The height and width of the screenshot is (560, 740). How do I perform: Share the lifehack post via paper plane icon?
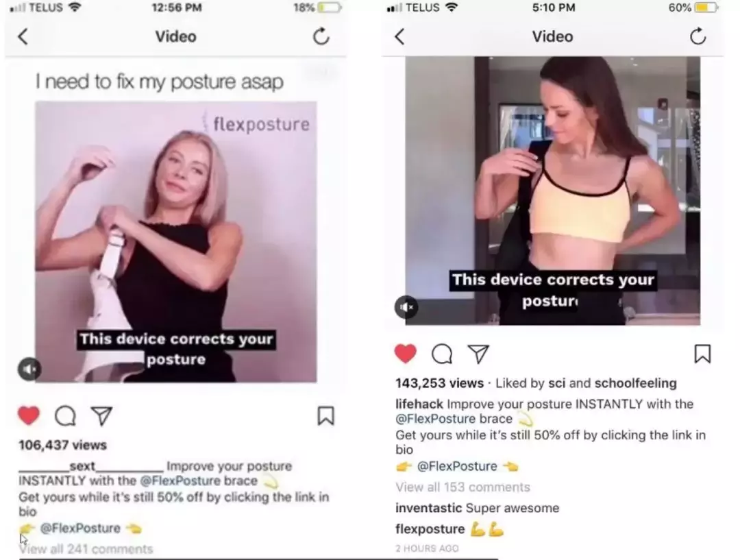(x=478, y=354)
